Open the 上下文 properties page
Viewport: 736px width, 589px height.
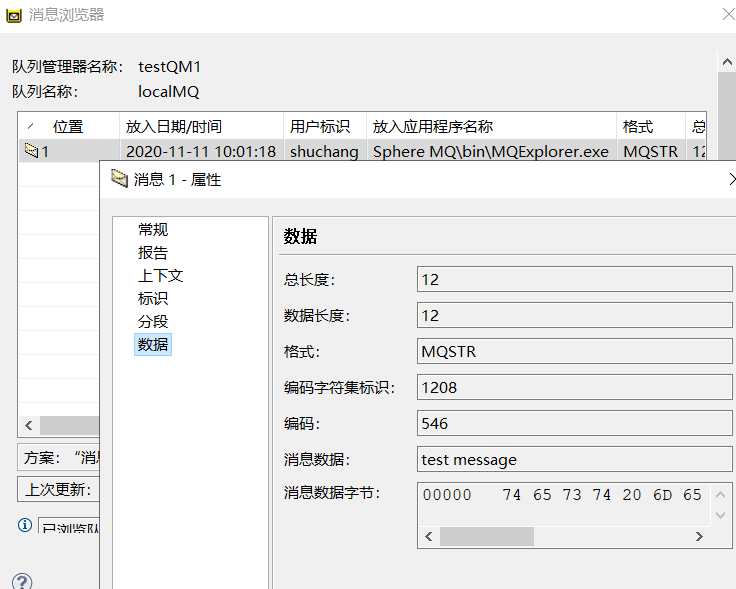click(161, 275)
